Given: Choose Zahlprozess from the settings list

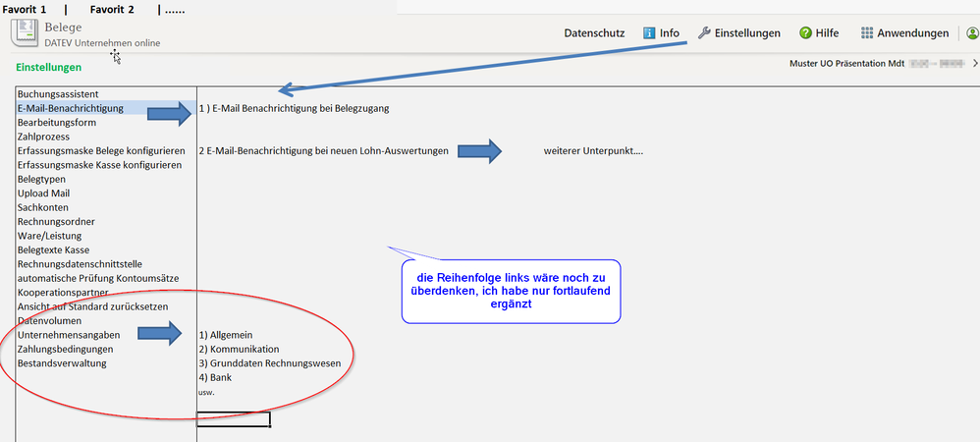Looking at the screenshot, I should point(45,137).
